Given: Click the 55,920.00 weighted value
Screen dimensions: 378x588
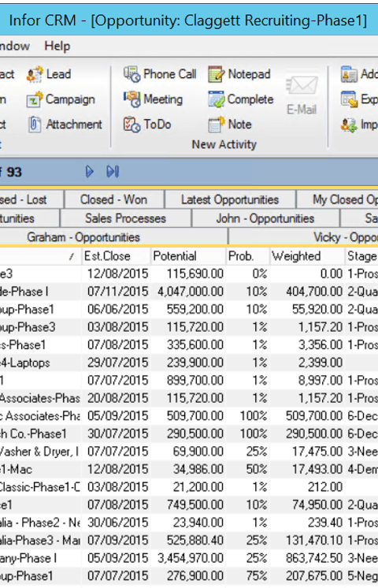Looking at the screenshot, I should (307, 310).
